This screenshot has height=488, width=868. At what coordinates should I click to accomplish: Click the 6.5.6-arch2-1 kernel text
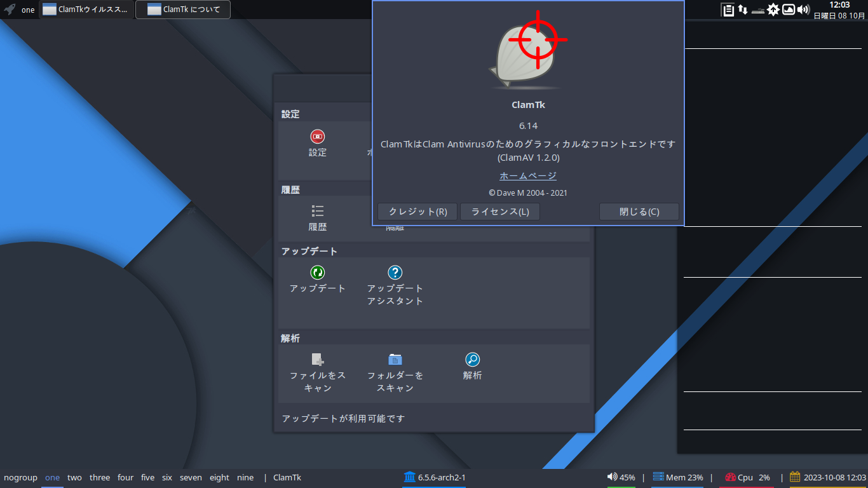tap(442, 478)
